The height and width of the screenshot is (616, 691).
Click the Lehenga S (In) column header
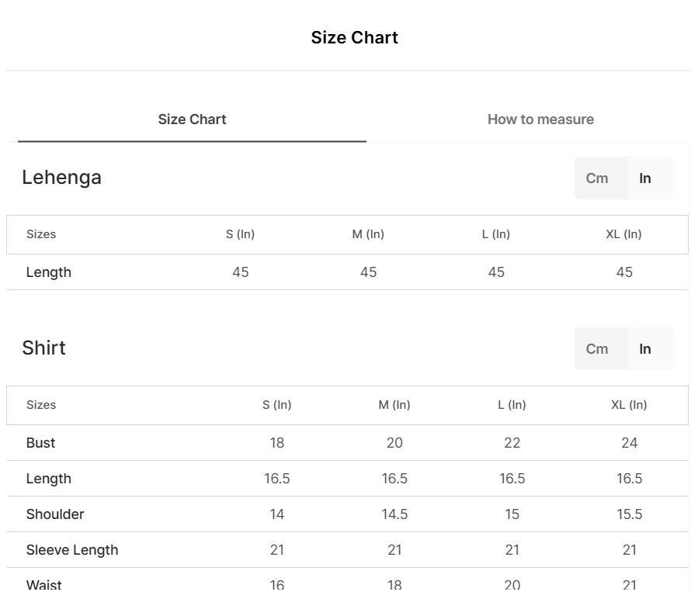[240, 234]
